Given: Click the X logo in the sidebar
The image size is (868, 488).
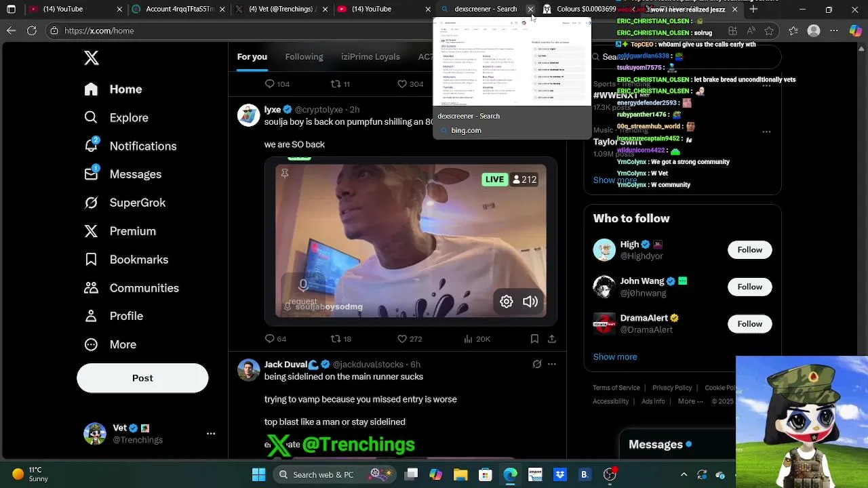Looking at the screenshot, I should 92,58.
